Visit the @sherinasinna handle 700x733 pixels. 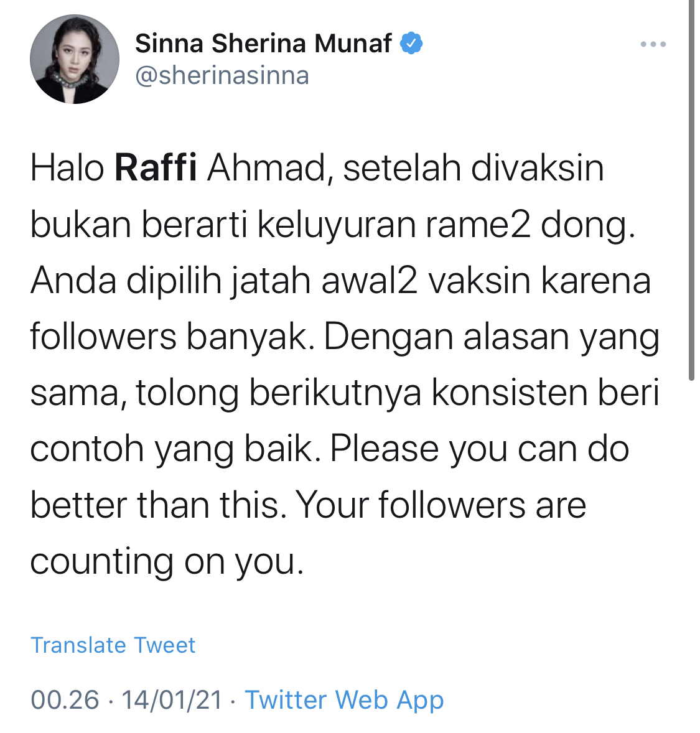click(x=222, y=75)
